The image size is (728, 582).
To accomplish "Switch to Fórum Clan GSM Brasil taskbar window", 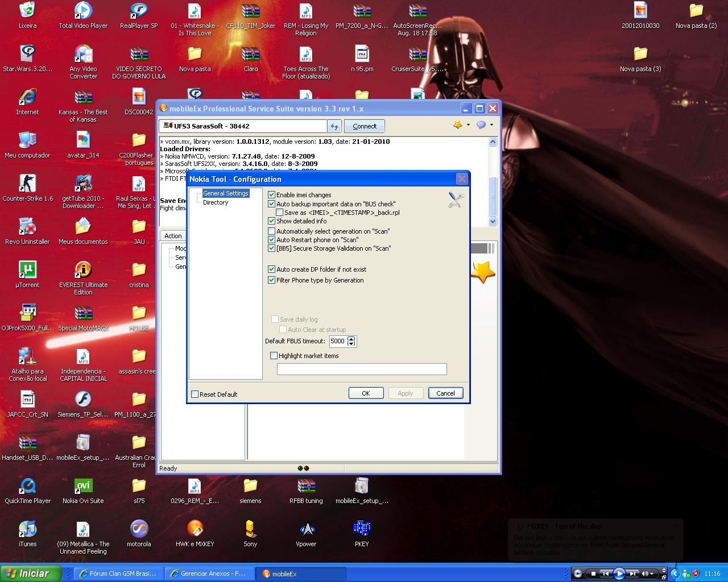I will click(x=119, y=573).
